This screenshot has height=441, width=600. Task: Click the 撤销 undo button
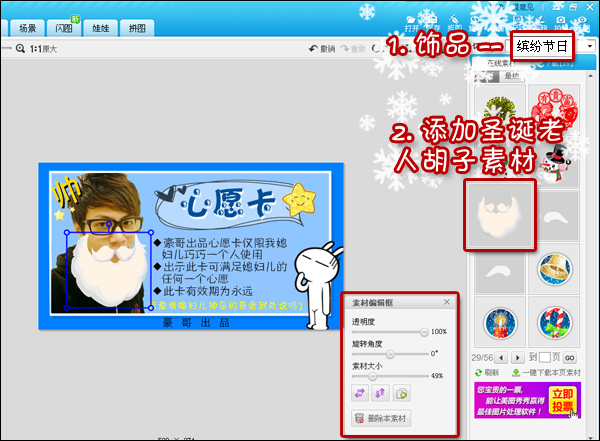pos(322,48)
